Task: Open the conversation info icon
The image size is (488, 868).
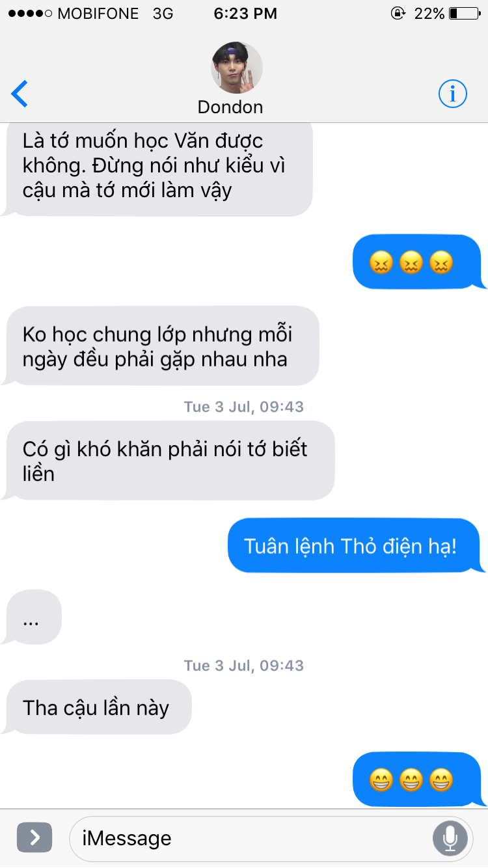Action: (x=452, y=94)
